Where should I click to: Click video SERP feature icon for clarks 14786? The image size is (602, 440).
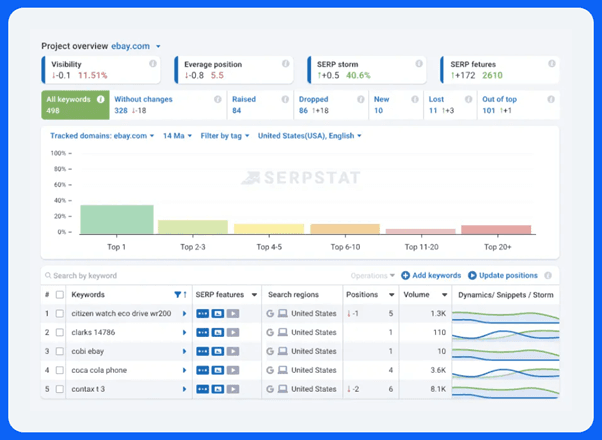click(233, 332)
